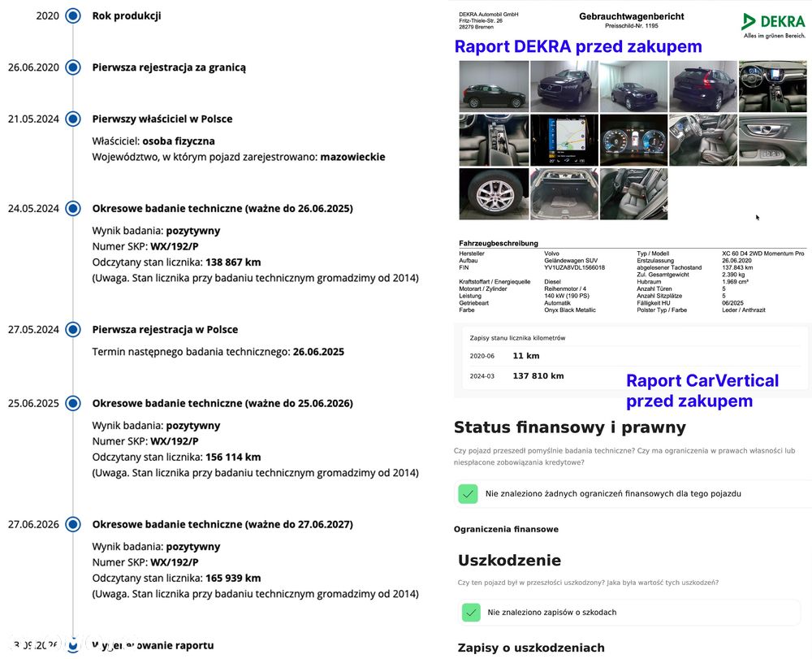Image resolution: width=812 pixels, height=659 pixels.
Task: Select the timeline marker dated 27.06.2026
Action: [73, 524]
